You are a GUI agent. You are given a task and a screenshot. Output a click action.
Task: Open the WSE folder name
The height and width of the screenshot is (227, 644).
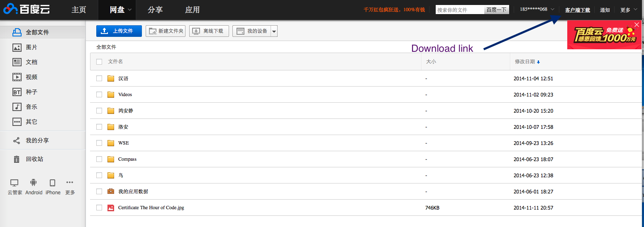124,143
